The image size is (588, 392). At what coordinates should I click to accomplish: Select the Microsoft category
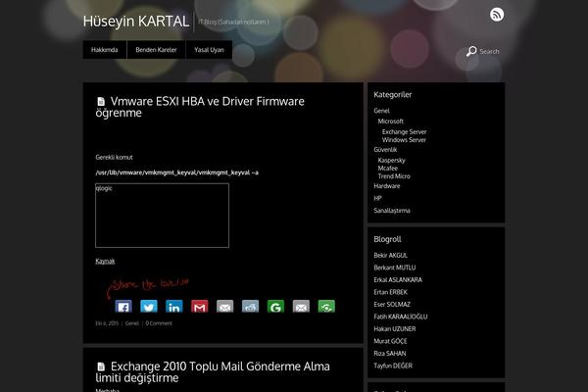(x=391, y=122)
